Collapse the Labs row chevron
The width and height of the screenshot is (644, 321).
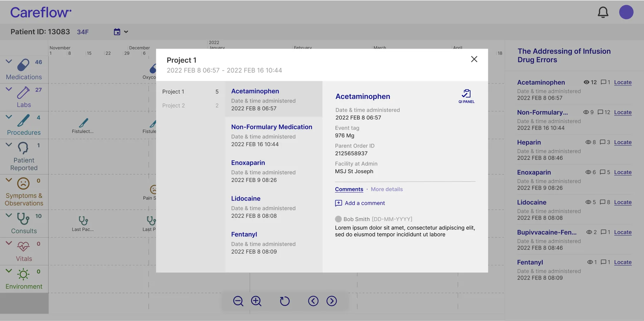(x=9, y=89)
